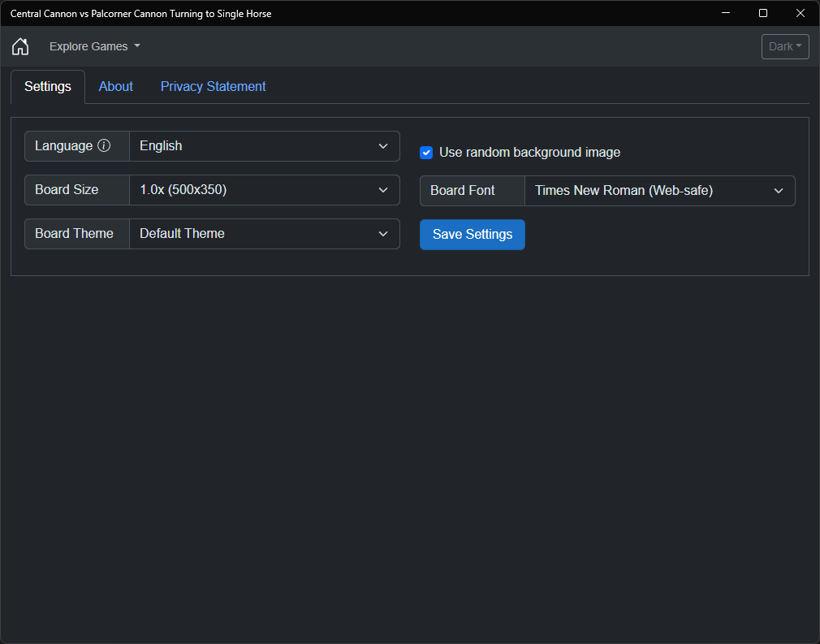Open the Explore Games menu

94,46
